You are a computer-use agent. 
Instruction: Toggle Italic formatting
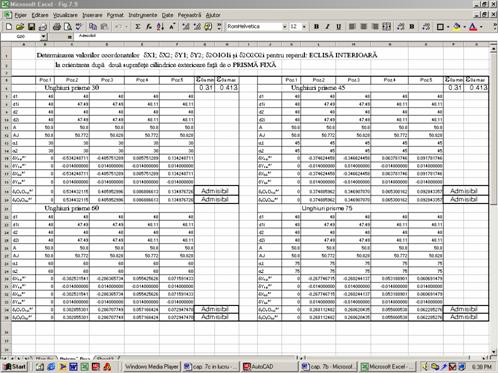click(327, 27)
